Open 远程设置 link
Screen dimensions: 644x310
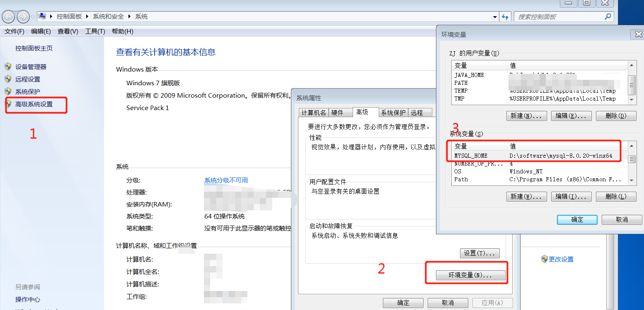click(28, 79)
